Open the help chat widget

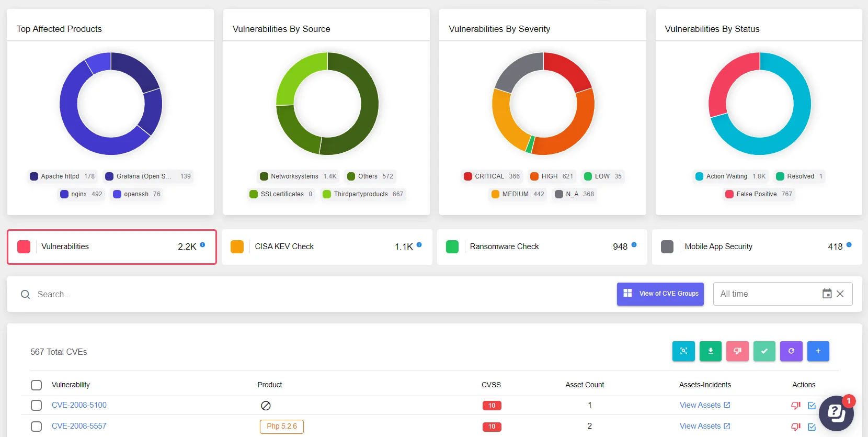point(837,413)
